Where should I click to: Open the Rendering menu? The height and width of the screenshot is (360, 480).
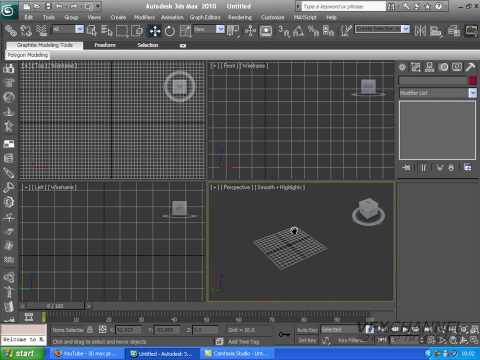pos(240,17)
